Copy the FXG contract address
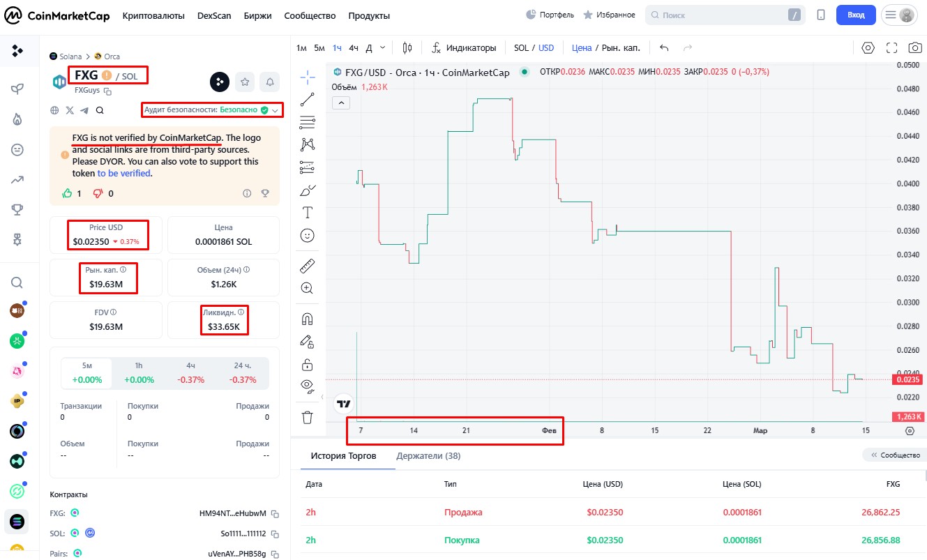The width and height of the screenshot is (927, 560). pos(275,514)
